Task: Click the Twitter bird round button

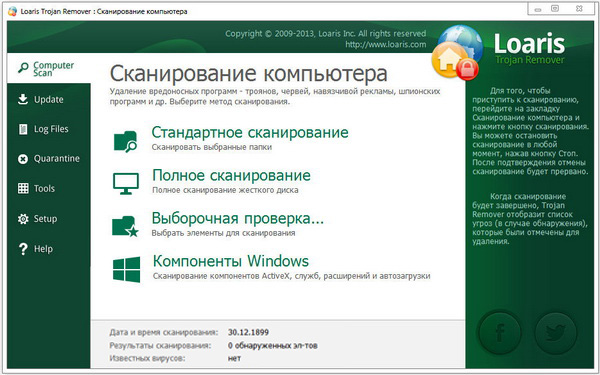Action: 556,332
